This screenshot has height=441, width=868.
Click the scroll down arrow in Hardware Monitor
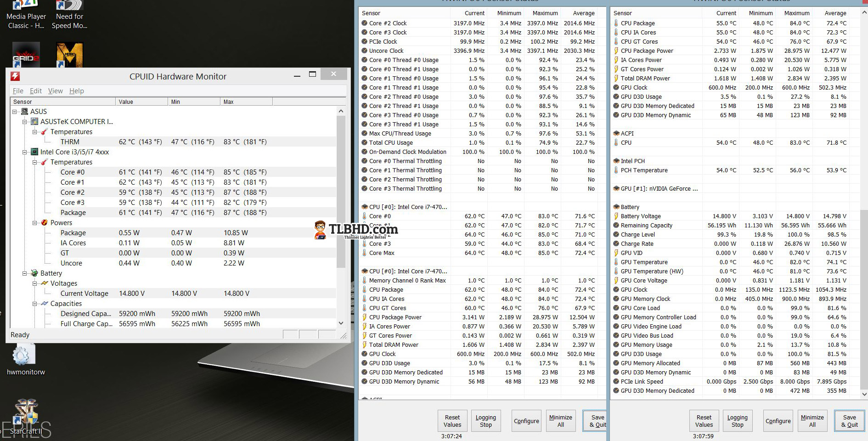[x=341, y=323]
